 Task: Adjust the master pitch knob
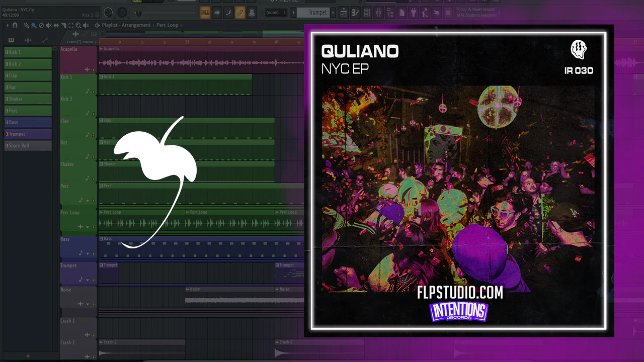[122, 12]
